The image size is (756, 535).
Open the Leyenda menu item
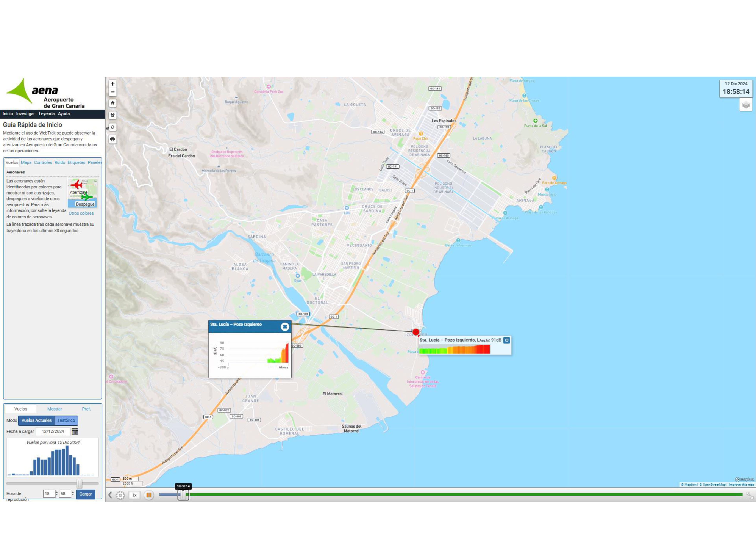point(46,114)
